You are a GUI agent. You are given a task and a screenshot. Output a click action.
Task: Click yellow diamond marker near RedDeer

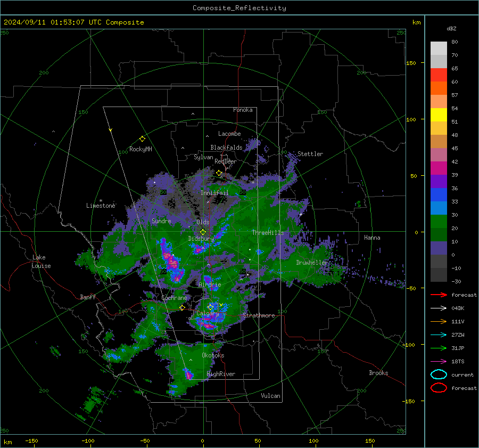pyautogui.click(x=219, y=173)
